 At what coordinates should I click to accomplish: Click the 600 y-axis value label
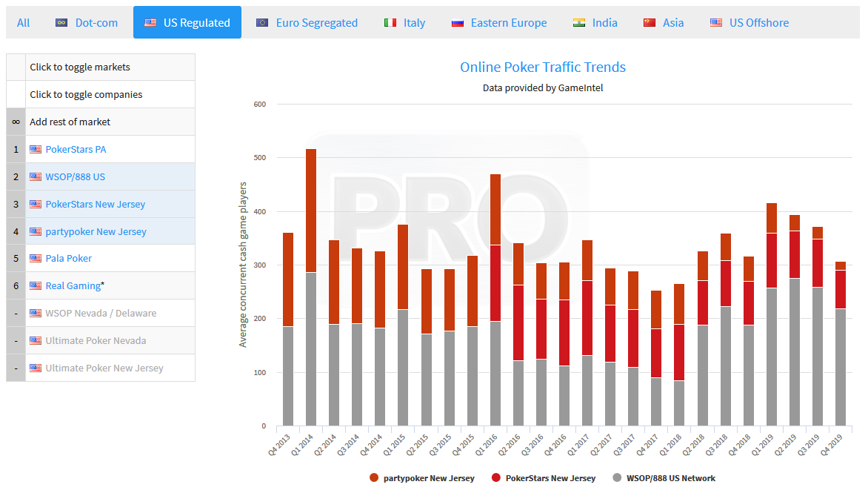coord(260,104)
